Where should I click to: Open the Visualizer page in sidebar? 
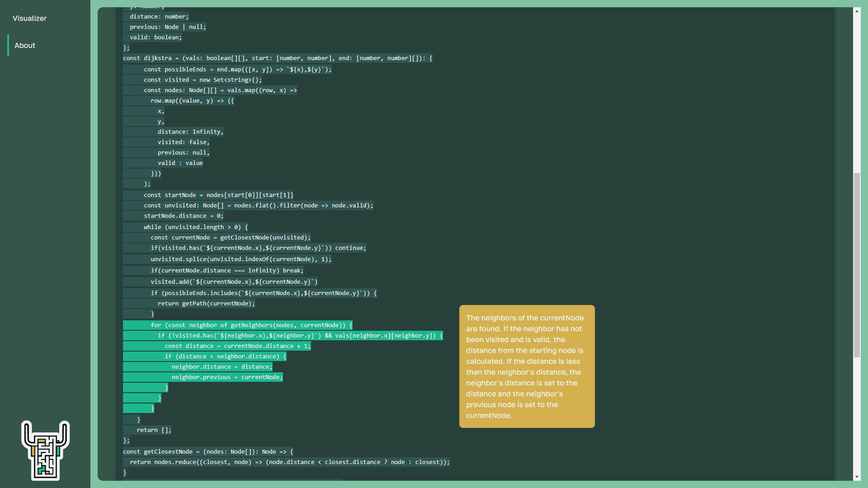click(x=29, y=19)
